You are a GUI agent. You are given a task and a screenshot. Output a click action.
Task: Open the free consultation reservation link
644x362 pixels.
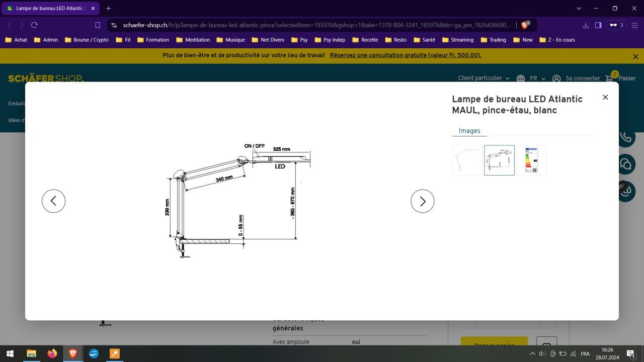406,55
